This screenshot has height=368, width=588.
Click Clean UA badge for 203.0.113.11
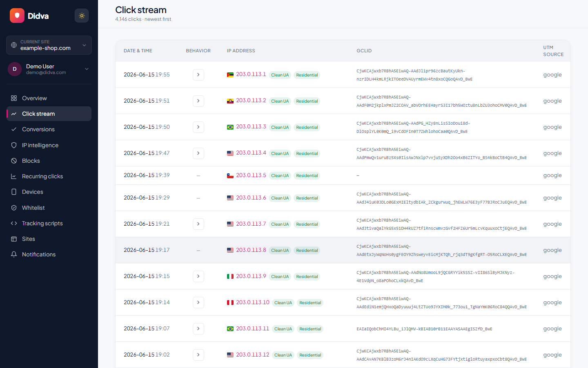283,329
